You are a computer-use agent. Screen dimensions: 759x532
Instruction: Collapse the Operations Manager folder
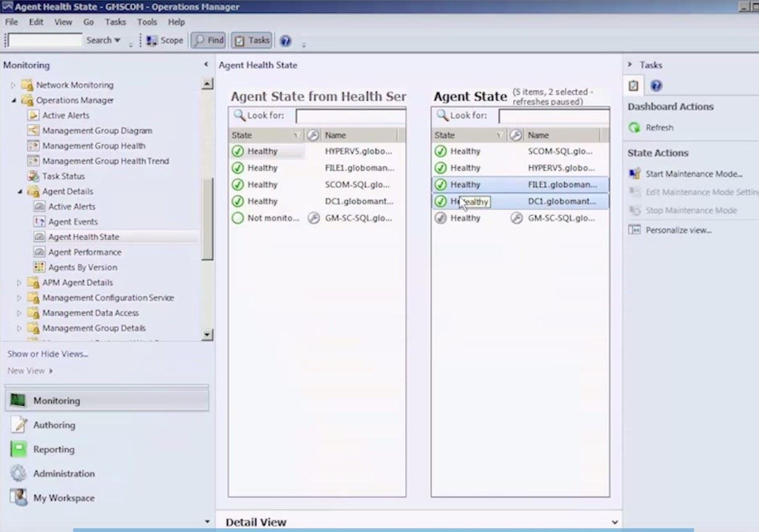pyautogui.click(x=14, y=100)
